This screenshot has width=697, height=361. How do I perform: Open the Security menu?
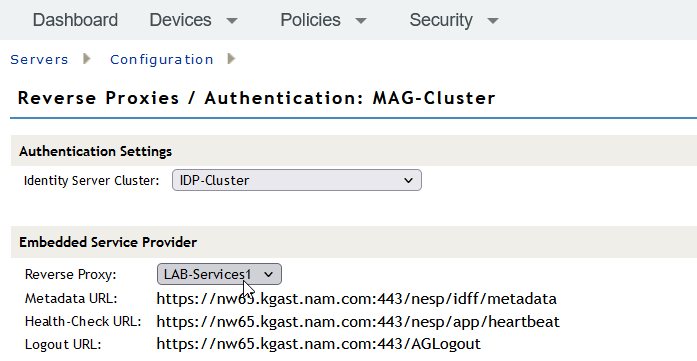[x=441, y=20]
